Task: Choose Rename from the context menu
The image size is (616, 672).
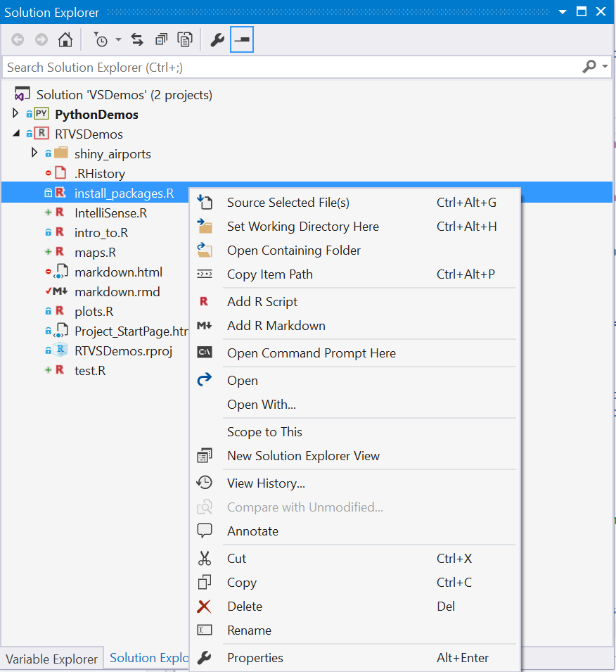Action: tap(354, 631)
